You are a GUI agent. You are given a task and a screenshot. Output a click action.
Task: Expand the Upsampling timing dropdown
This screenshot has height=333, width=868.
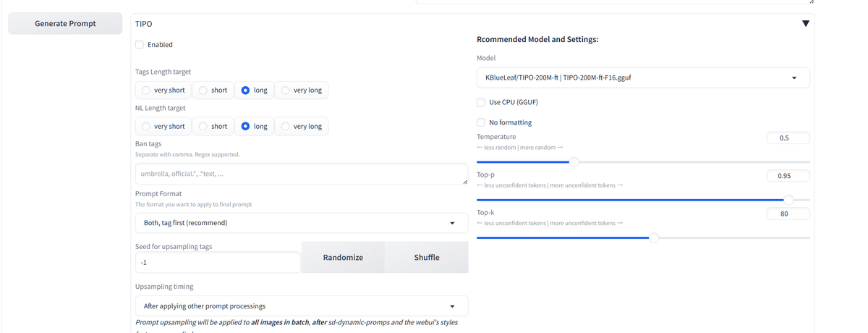click(301, 305)
